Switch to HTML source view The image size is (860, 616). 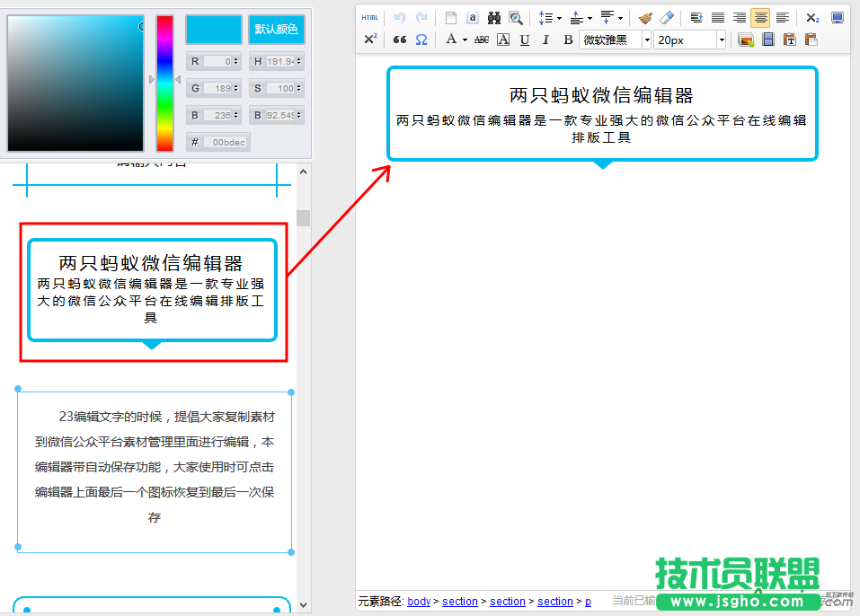click(x=369, y=17)
